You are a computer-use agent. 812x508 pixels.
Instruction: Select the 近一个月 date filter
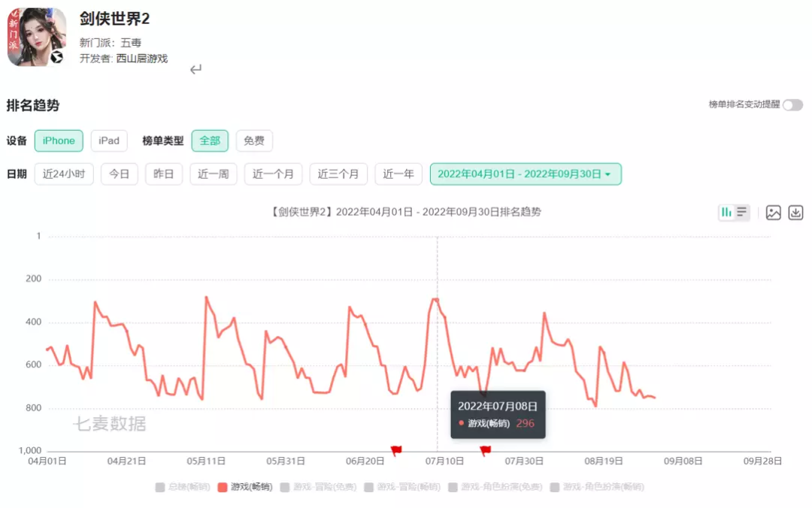click(x=273, y=174)
